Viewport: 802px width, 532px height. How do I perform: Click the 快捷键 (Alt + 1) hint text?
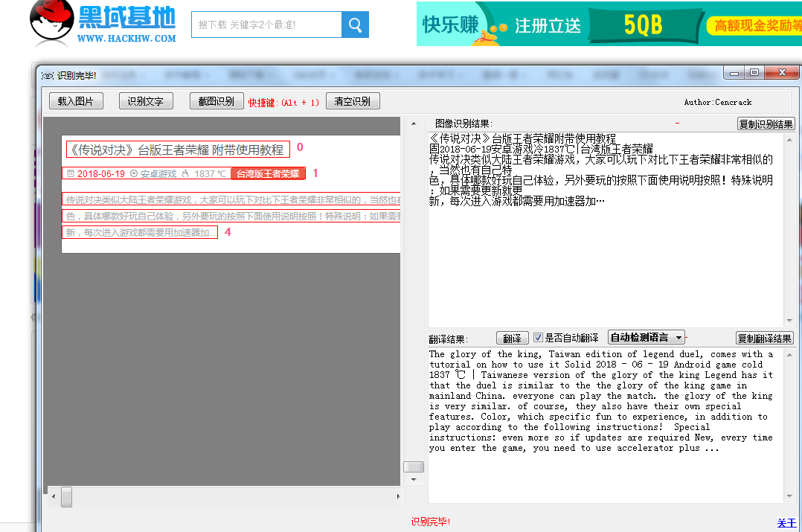284,103
